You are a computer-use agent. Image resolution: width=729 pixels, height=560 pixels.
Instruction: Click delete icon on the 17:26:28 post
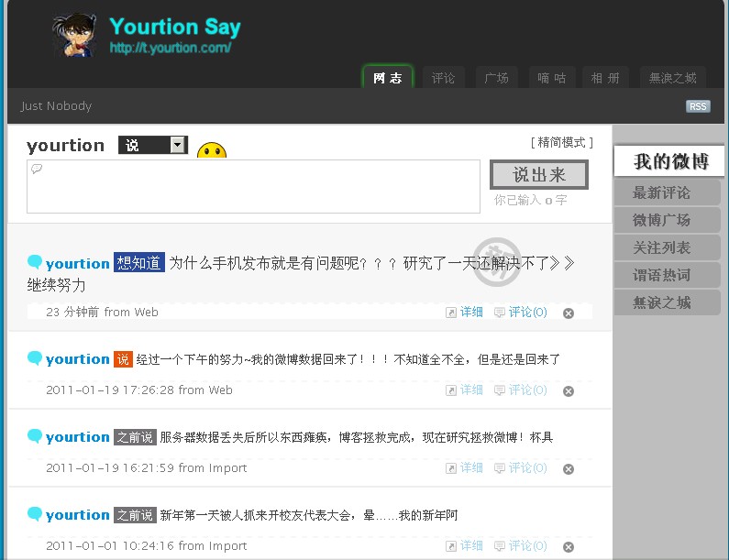tap(569, 391)
